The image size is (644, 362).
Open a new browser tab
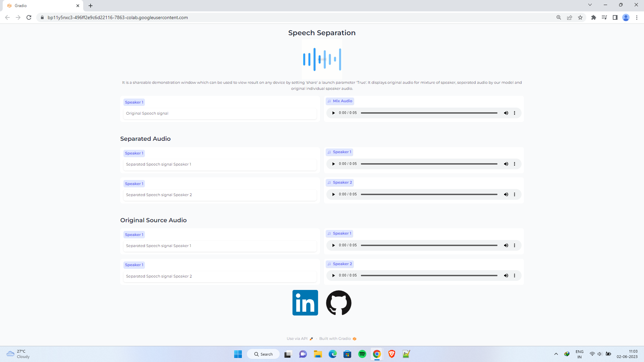pos(91,6)
